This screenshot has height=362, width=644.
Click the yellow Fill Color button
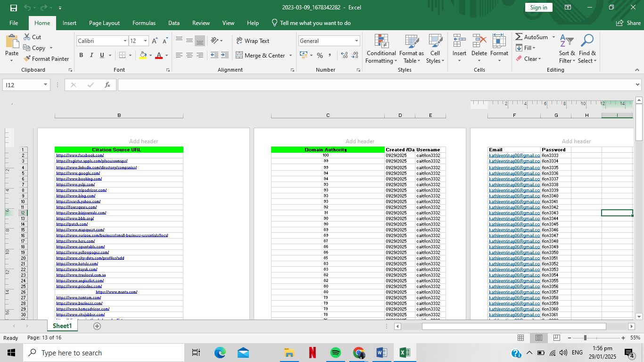[x=143, y=55]
